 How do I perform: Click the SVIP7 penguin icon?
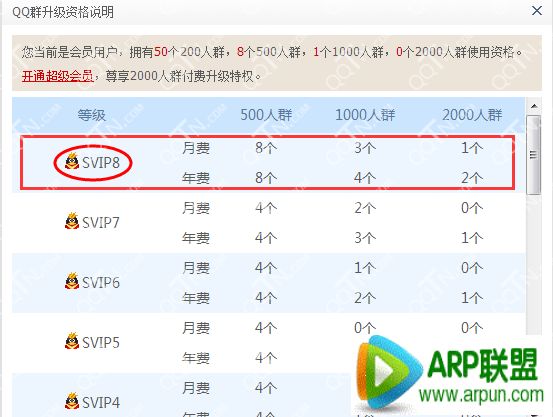click(x=72, y=222)
